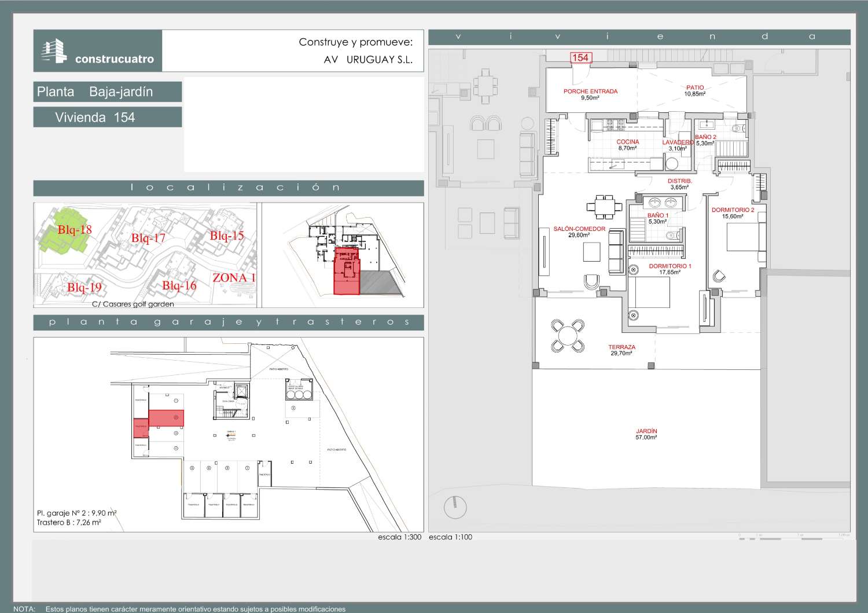Viewport: 868px width, 613px height.
Task: Click the red highlighted dwelling on the location plan
Action: click(x=347, y=271)
